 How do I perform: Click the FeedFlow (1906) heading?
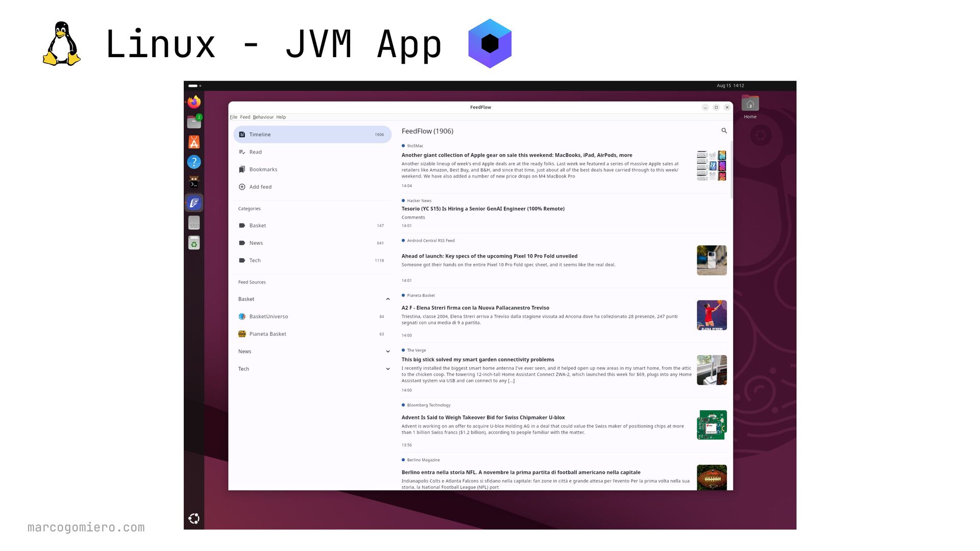pyautogui.click(x=427, y=131)
